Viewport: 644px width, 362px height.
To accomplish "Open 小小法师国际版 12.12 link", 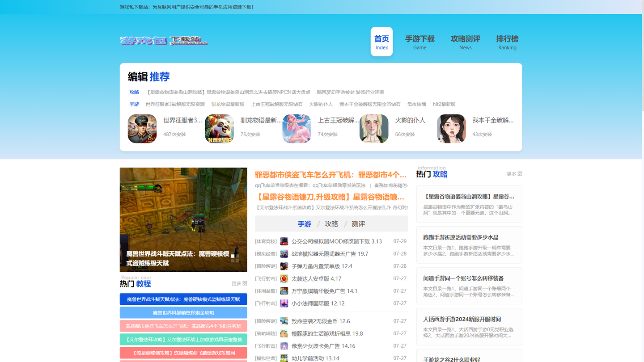I will tap(318, 303).
